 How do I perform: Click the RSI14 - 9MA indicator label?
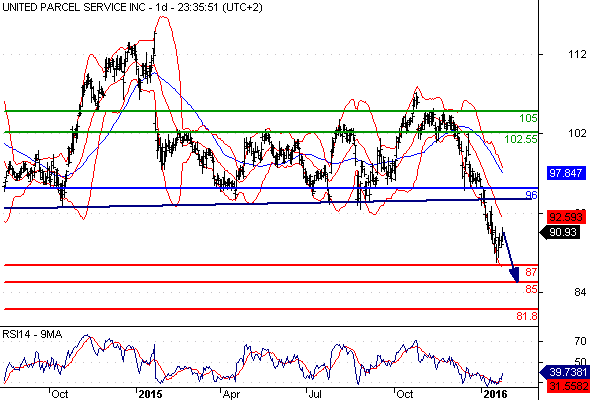point(32,334)
